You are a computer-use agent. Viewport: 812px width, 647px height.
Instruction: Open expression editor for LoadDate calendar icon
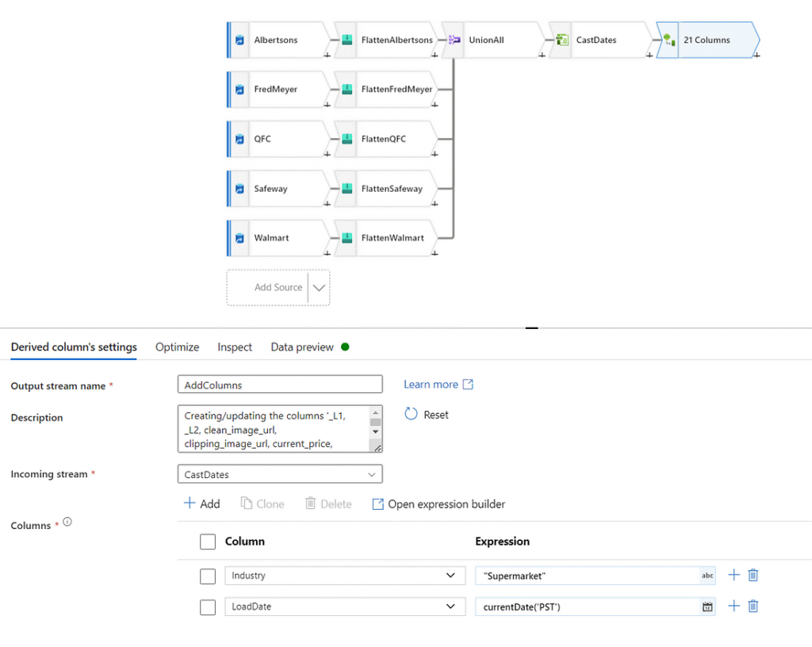[707, 607]
